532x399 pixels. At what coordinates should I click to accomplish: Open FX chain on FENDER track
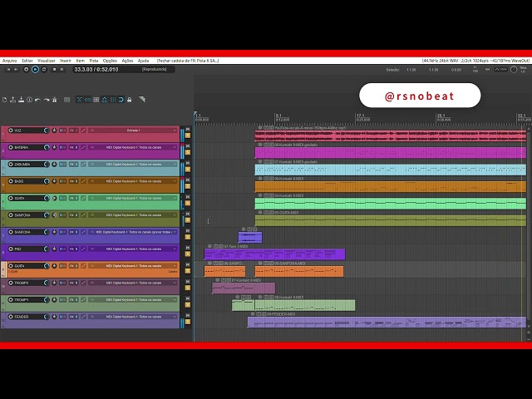[73, 317]
